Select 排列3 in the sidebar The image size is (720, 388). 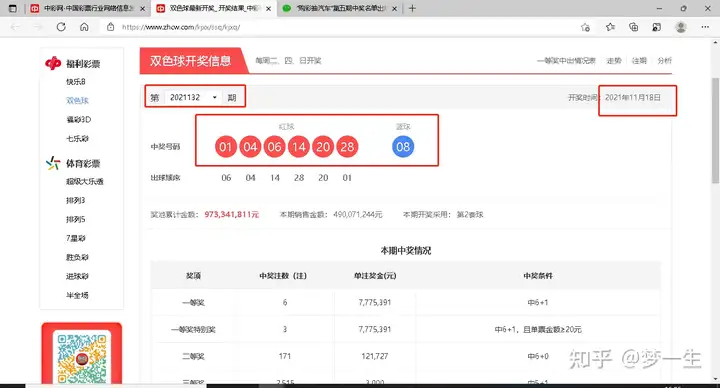point(75,200)
